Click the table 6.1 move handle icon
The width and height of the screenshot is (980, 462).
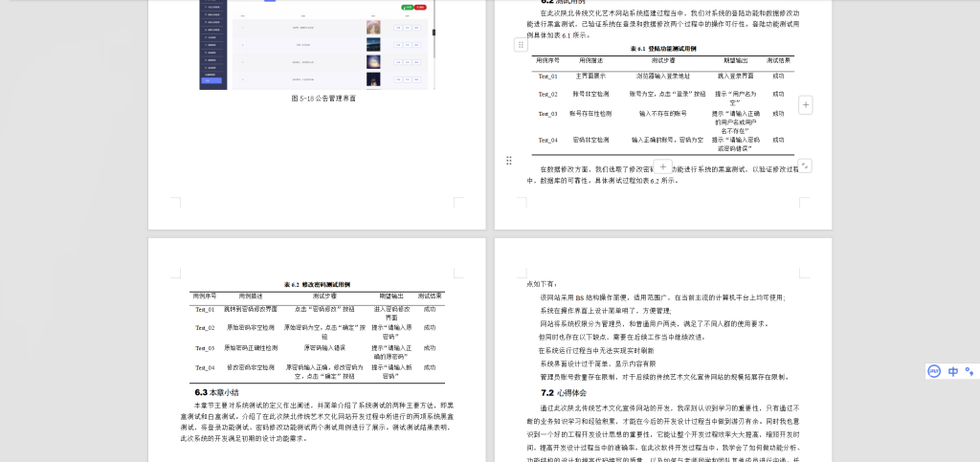coord(521,44)
